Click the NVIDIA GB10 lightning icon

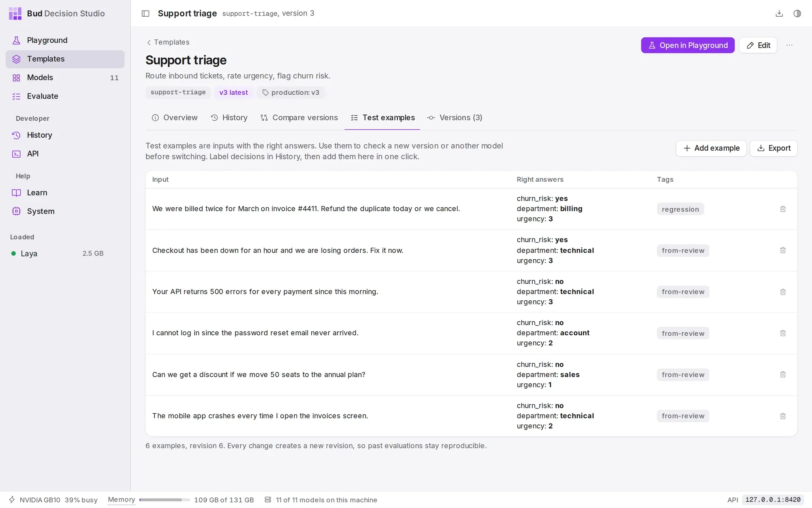pos(12,500)
